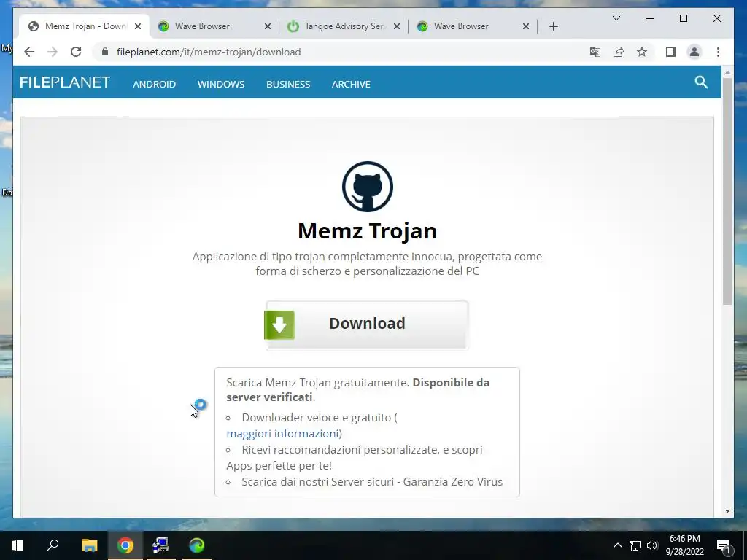Reload the FilePlanet page
Screen dimensions: 747x560
coord(76,52)
